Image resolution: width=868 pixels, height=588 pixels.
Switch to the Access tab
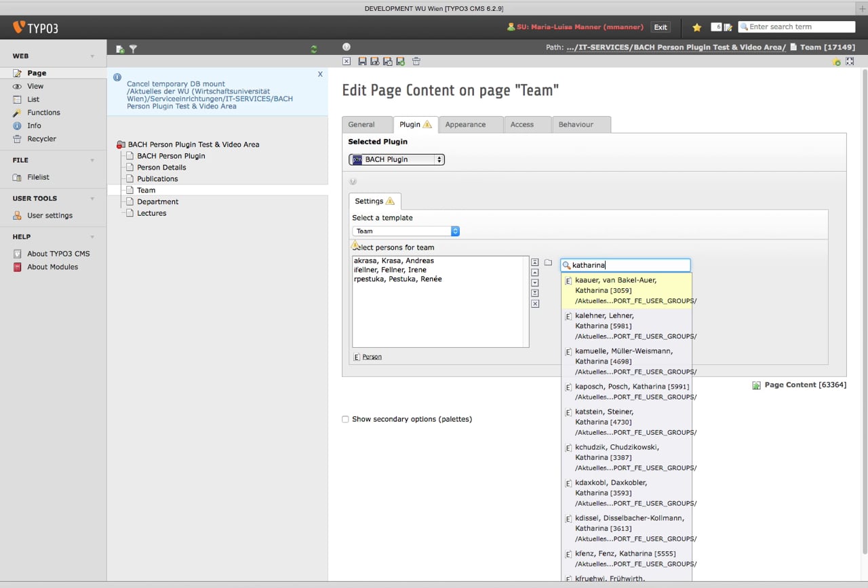(528, 125)
